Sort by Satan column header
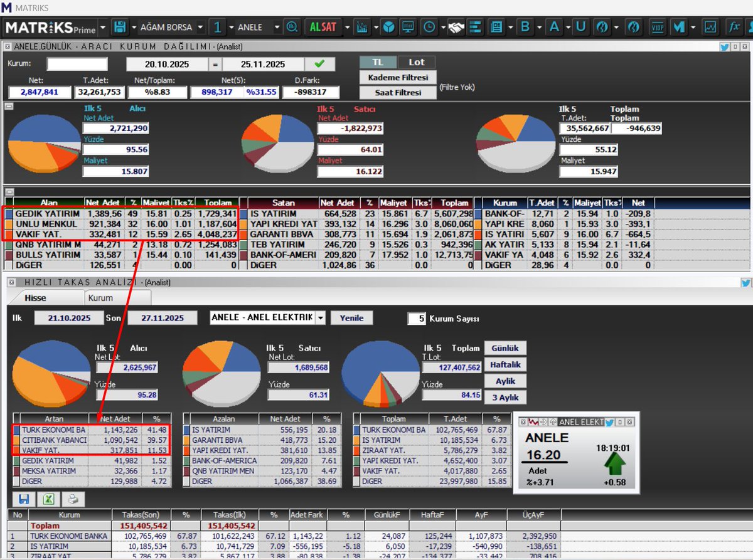 (x=284, y=203)
